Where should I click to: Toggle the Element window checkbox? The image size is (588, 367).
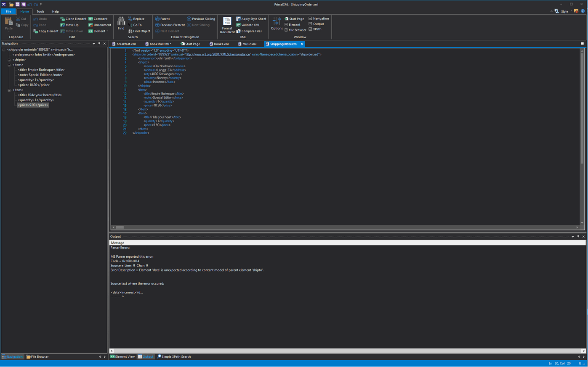tap(293, 25)
